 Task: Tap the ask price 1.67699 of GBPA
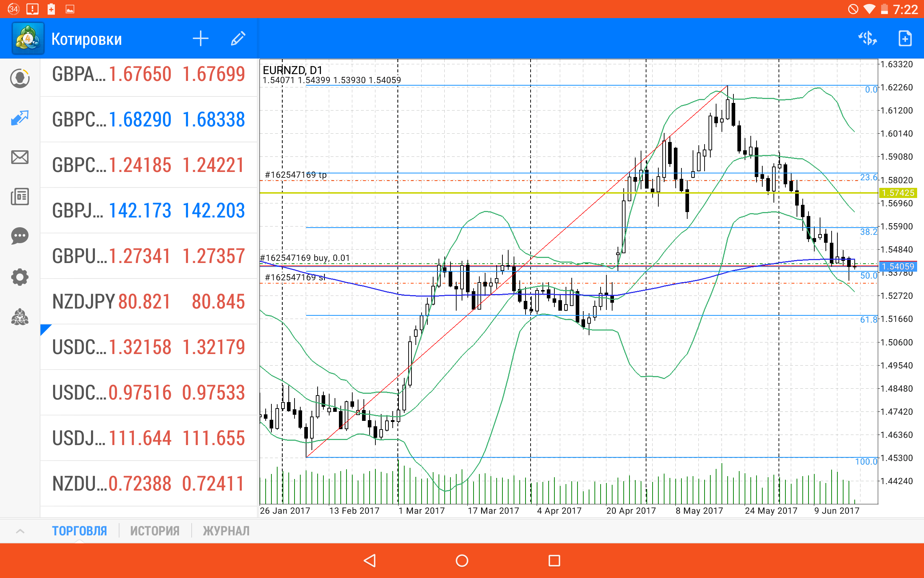[x=214, y=74]
